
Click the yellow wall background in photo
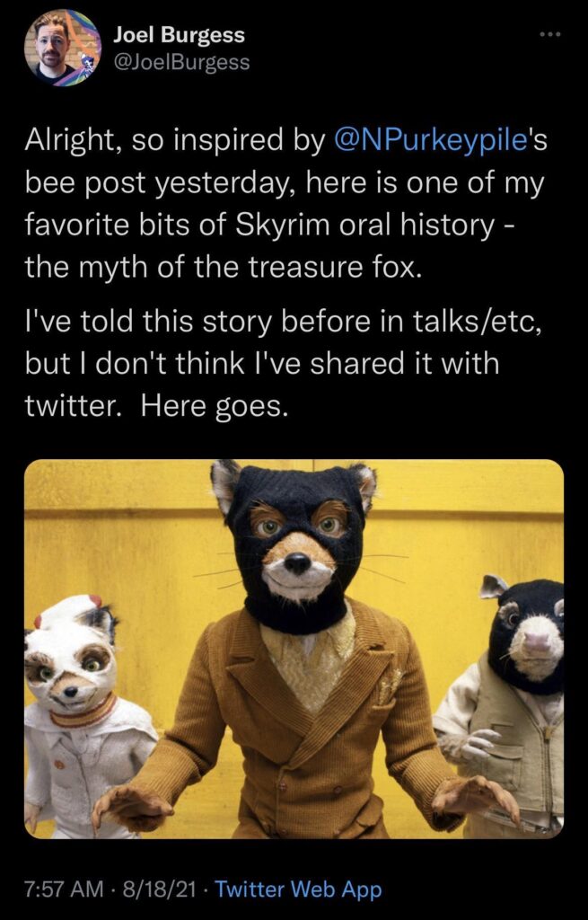(118, 528)
